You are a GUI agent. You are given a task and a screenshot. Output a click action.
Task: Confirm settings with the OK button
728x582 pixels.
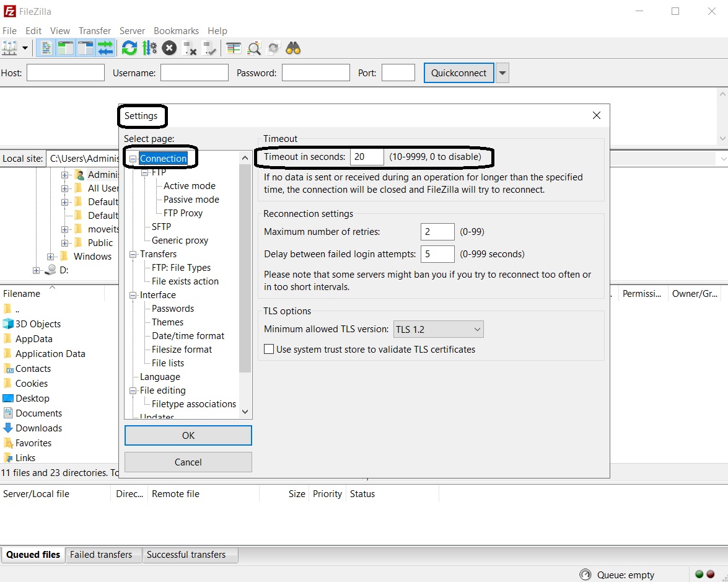[188, 435]
